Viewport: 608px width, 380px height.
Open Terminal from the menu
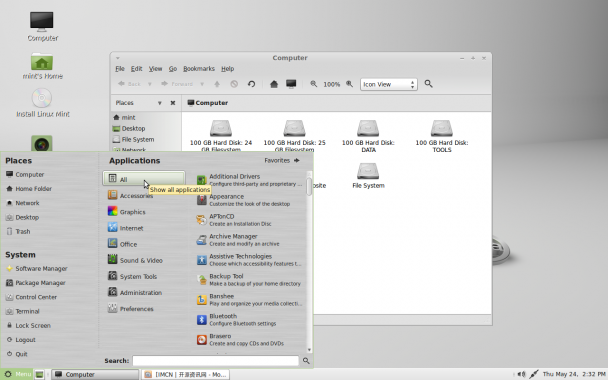click(23, 311)
